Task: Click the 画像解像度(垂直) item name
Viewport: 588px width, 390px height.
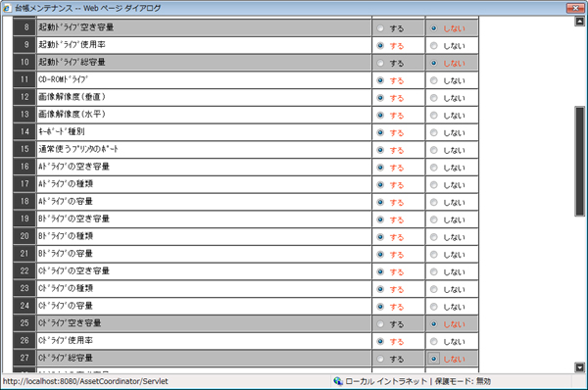Action: coord(72,97)
